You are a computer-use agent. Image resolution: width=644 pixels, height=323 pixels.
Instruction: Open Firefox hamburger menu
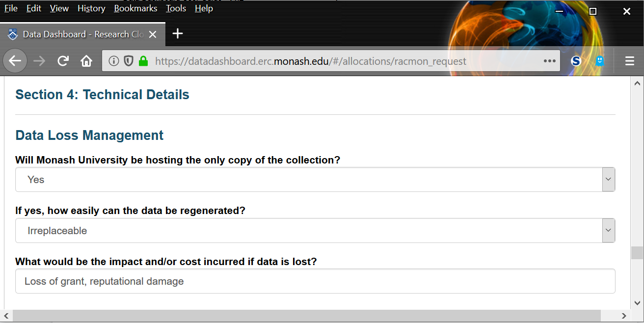click(x=630, y=61)
